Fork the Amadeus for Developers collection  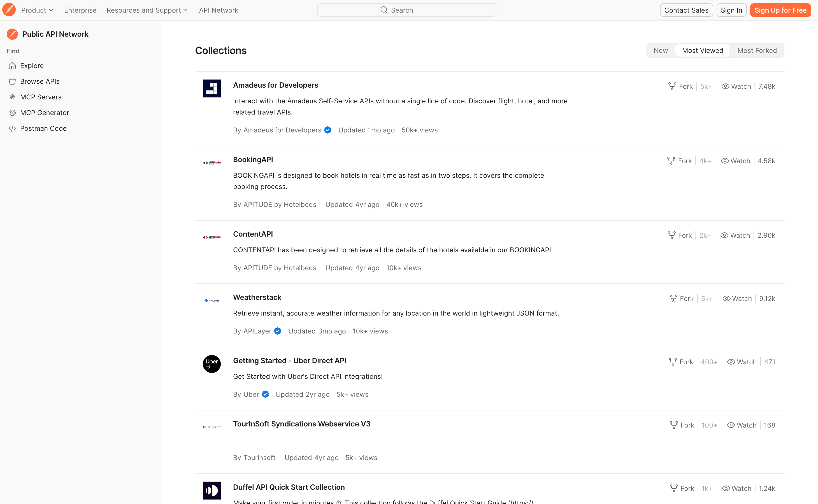tap(680, 86)
